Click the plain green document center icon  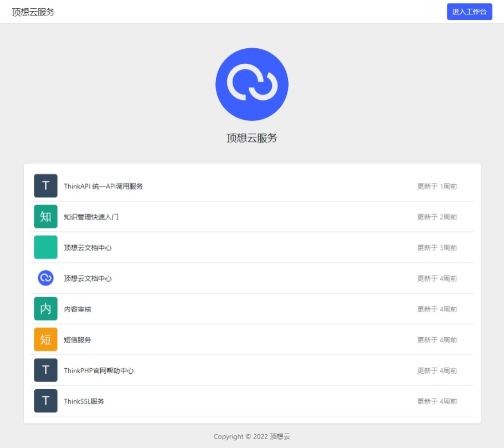pyautogui.click(x=45, y=247)
